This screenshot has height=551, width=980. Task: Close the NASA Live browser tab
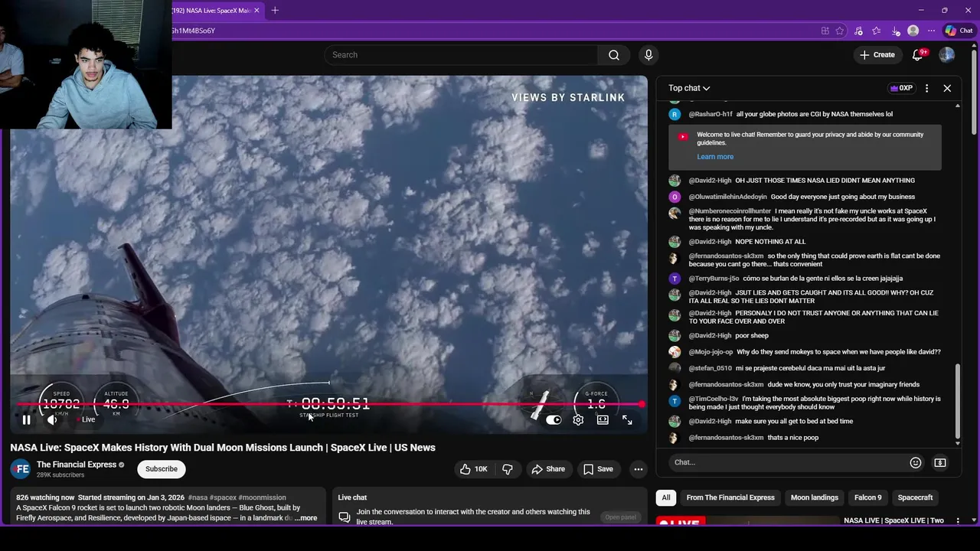256,10
